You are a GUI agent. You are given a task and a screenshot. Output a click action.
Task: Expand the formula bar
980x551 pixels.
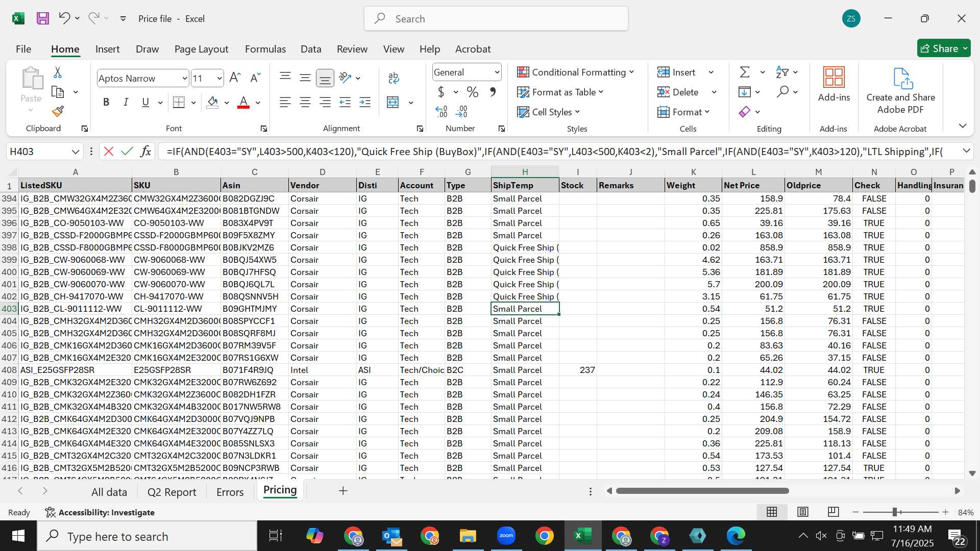point(966,151)
